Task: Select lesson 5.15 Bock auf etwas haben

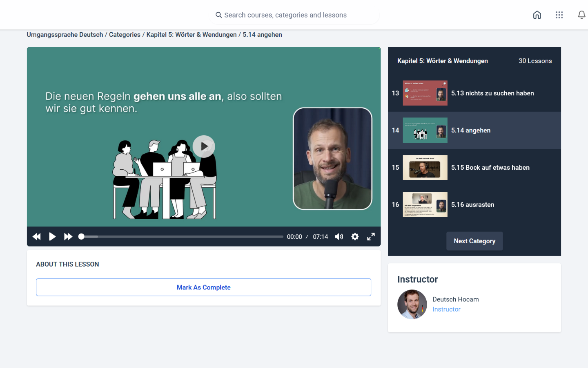Action: (x=490, y=168)
